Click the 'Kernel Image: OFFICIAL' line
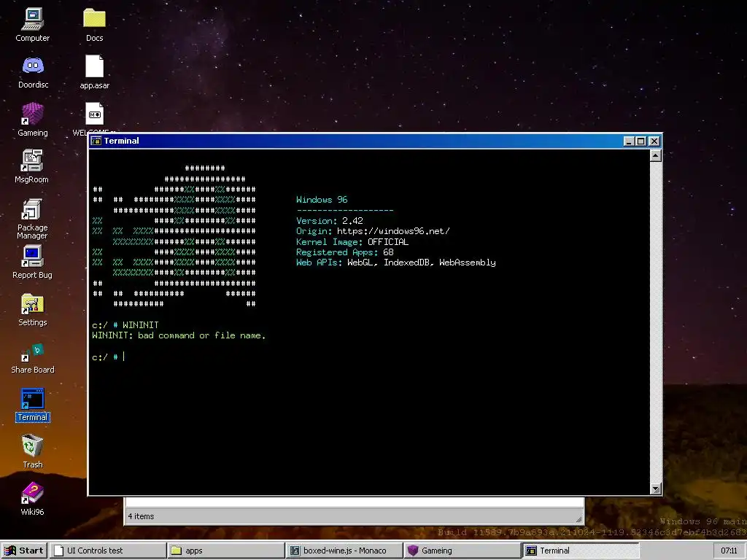This screenshot has height=560, width=747. pyautogui.click(x=352, y=242)
